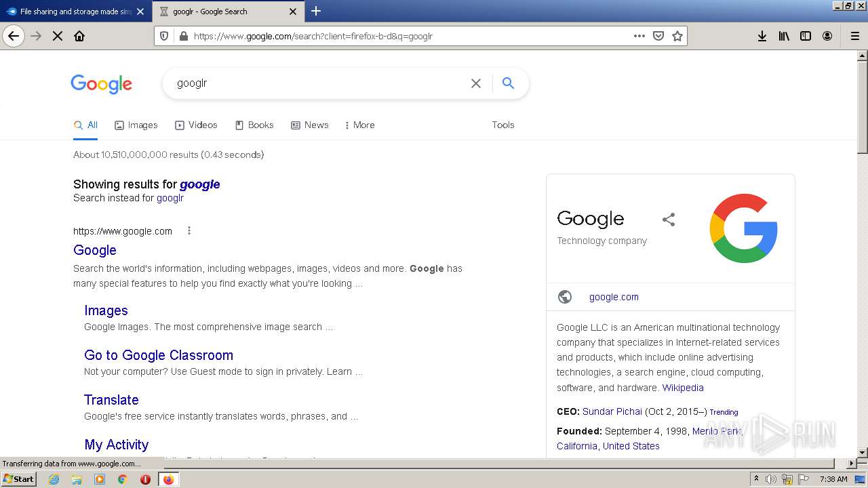Open google.com link in knowledge panel
Viewport: 868px width, 488px height.
(x=614, y=297)
